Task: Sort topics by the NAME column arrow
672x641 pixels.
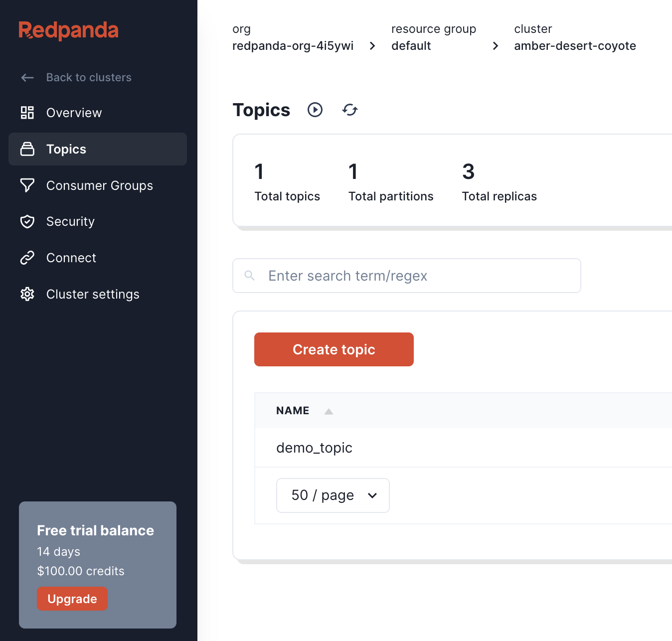Action: 329,411
